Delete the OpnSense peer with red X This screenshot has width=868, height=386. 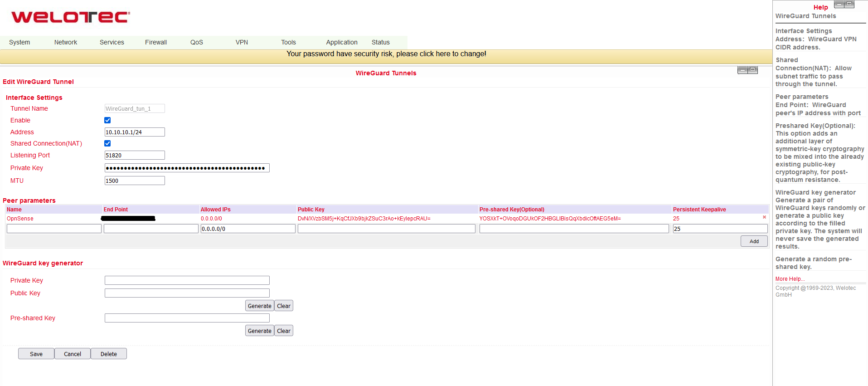click(x=764, y=217)
